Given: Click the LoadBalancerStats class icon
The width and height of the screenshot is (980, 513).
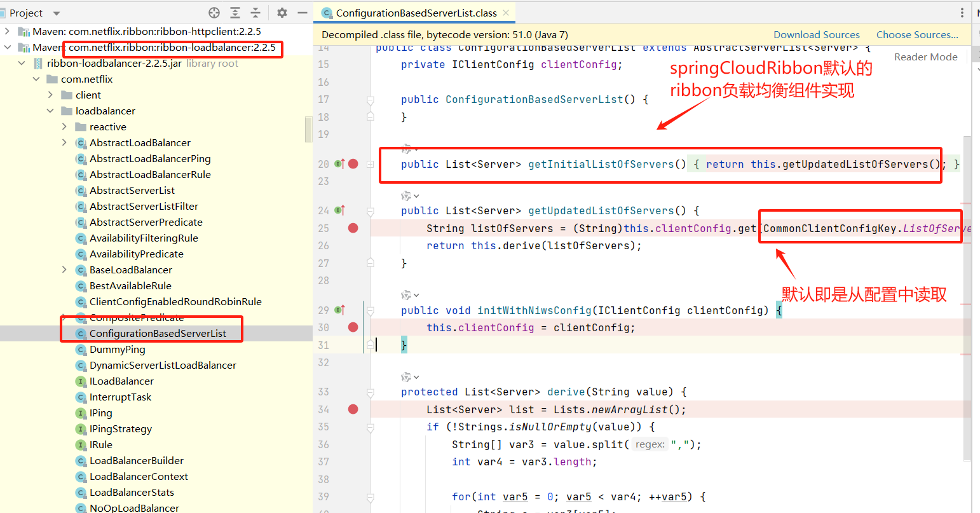Looking at the screenshot, I should coord(81,492).
